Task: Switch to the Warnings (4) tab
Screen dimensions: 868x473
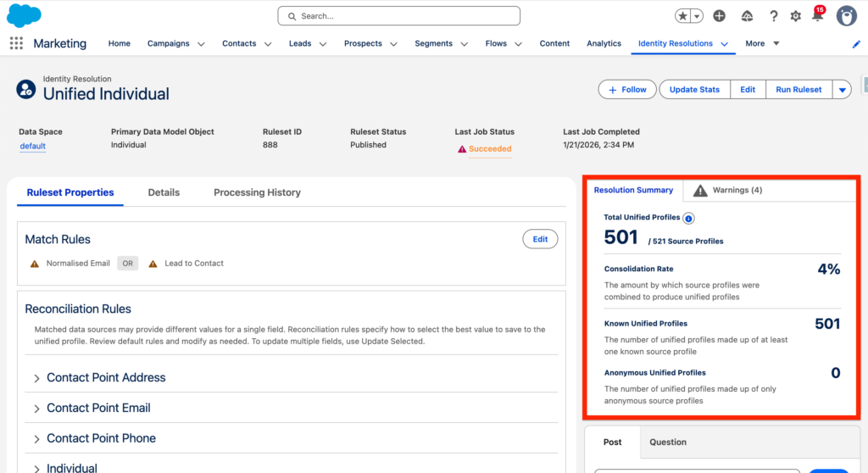Action: [727, 190]
